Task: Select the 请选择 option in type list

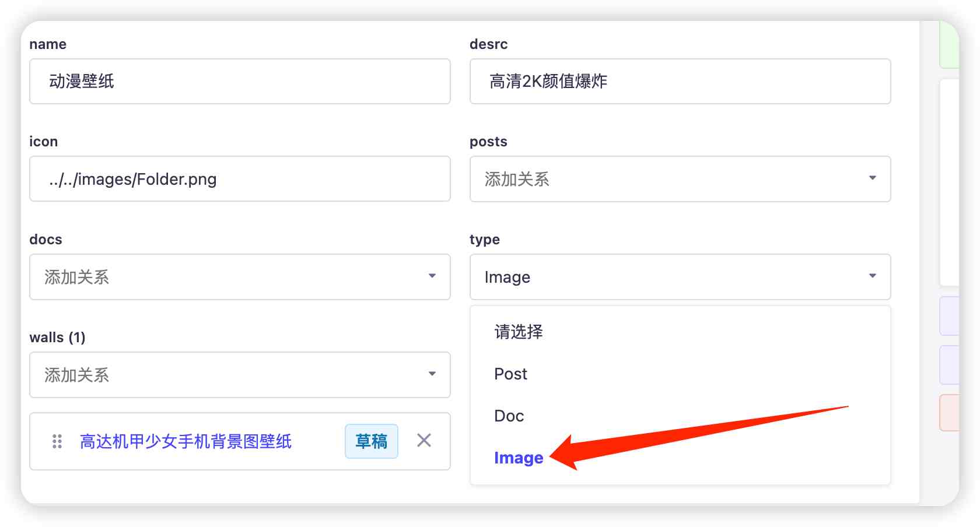Action: [x=518, y=332]
